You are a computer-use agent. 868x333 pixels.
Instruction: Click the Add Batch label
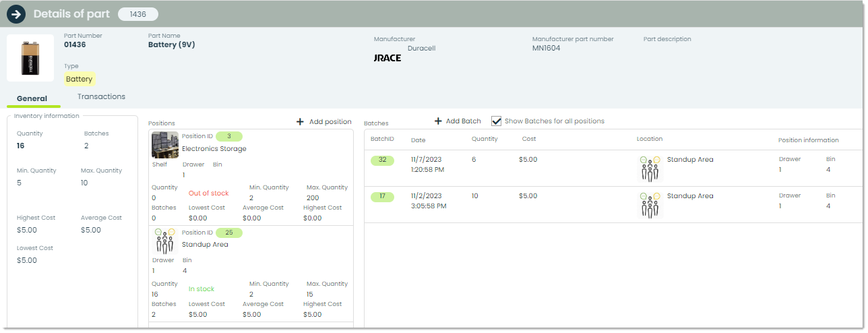(x=464, y=121)
